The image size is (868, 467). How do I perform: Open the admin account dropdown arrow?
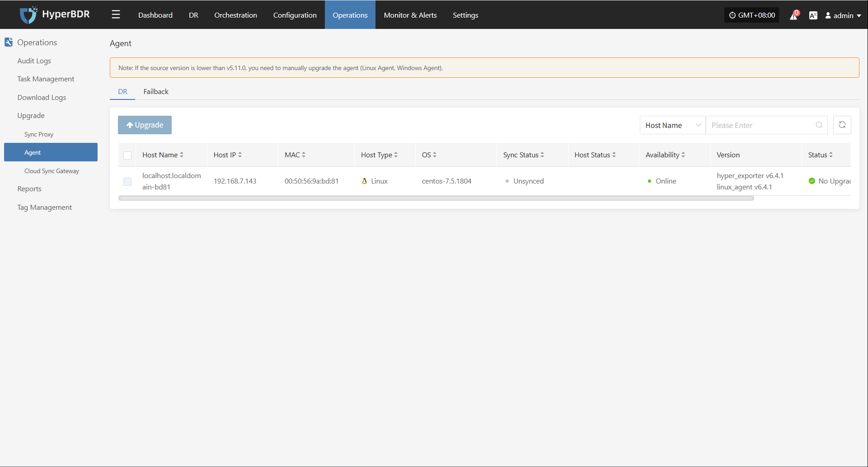pos(859,16)
